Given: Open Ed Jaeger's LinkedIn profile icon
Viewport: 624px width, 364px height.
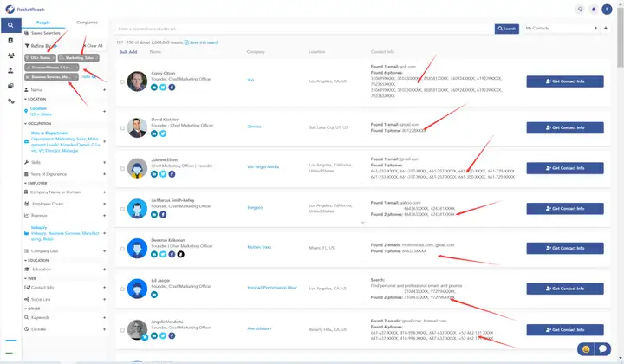Looking at the screenshot, I should (x=154, y=295).
